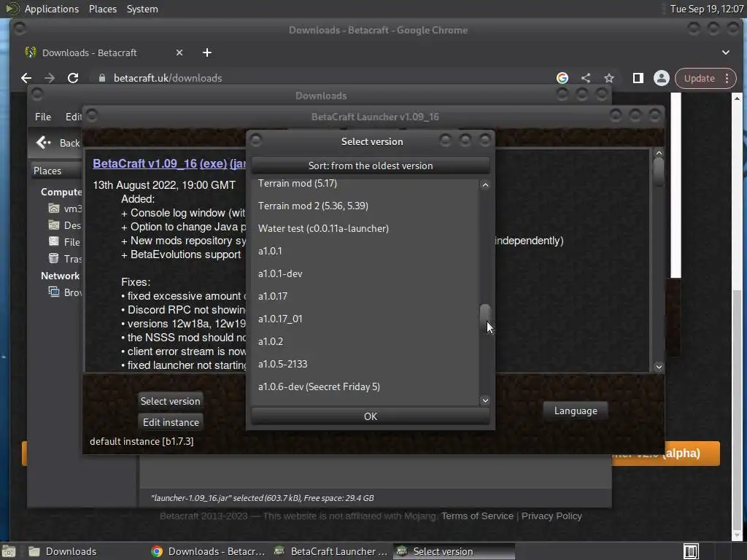Open Chrome three-dot menu
747x560 pixels.
tap(727, 78)
